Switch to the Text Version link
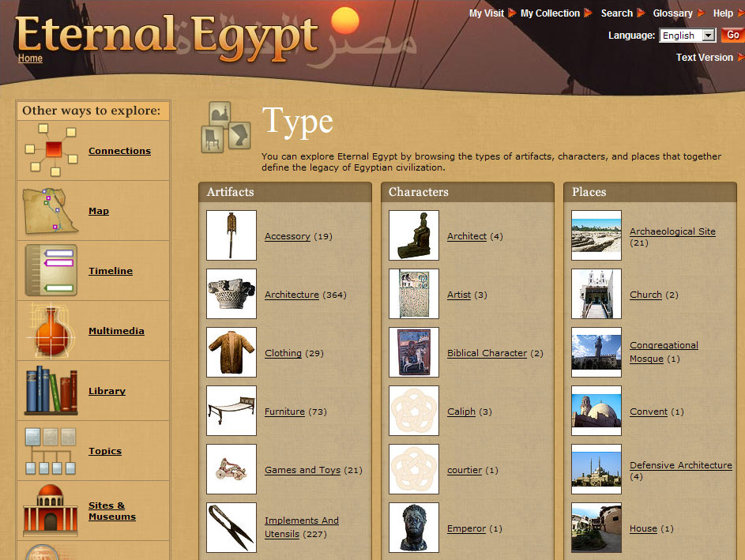The image size is (745, 560). (x=704, y=58)
